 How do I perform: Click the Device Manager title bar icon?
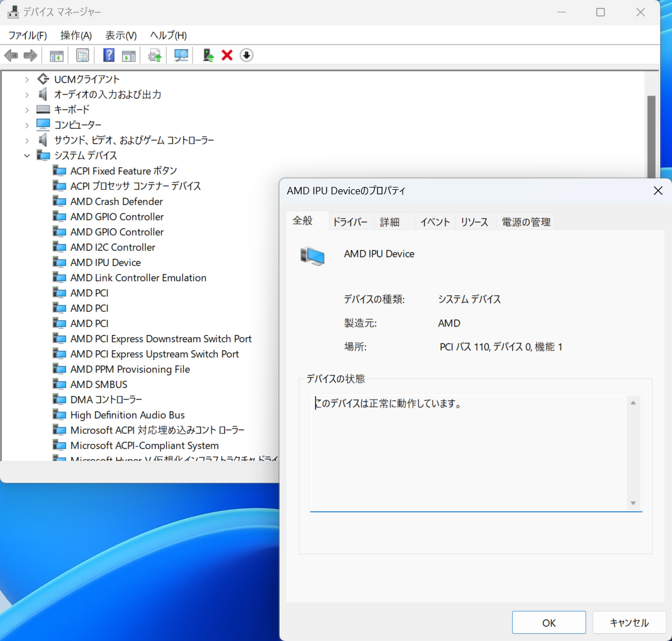pyautogui.click(x=13, y=12)
